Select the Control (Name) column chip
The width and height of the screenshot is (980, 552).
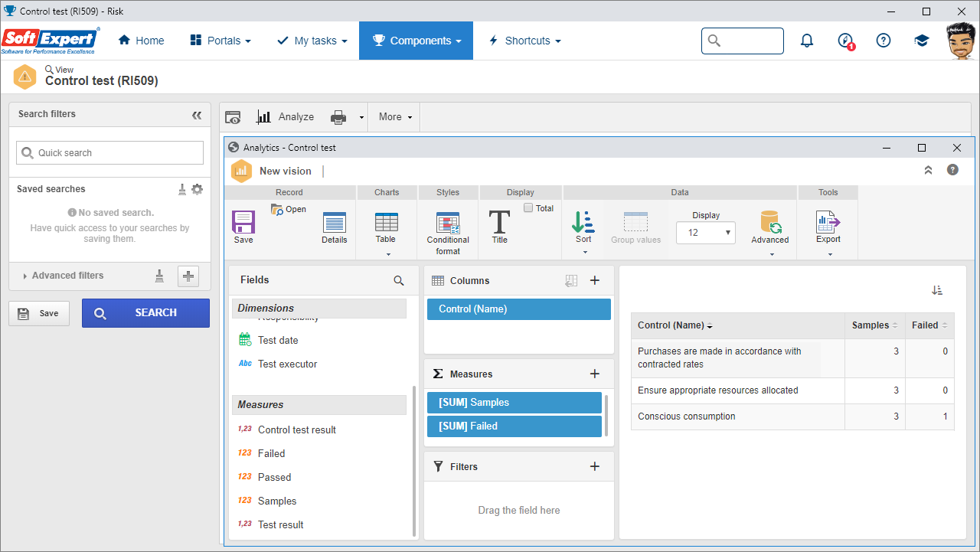click(x=519, y=309)
